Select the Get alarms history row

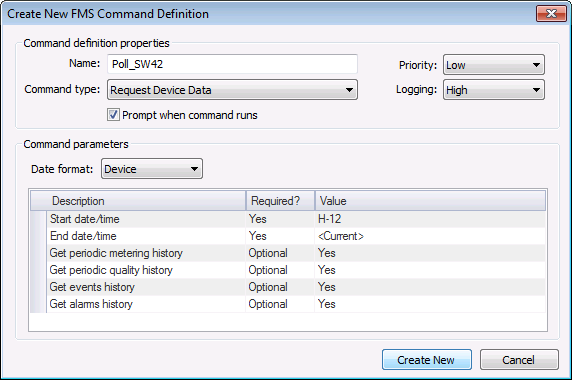(288, 304)
